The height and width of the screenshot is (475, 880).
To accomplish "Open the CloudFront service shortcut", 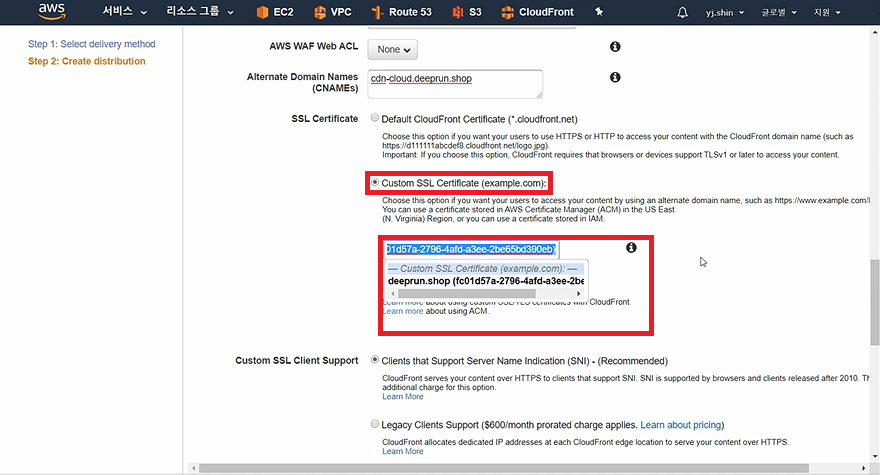I will pyautogui.click(x=537, y=12).
